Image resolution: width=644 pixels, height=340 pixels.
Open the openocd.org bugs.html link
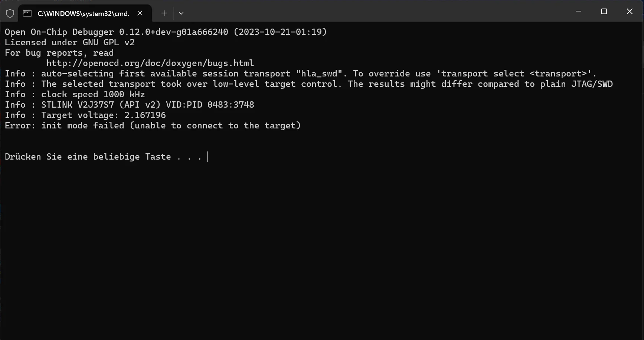(x=150, y=63)
